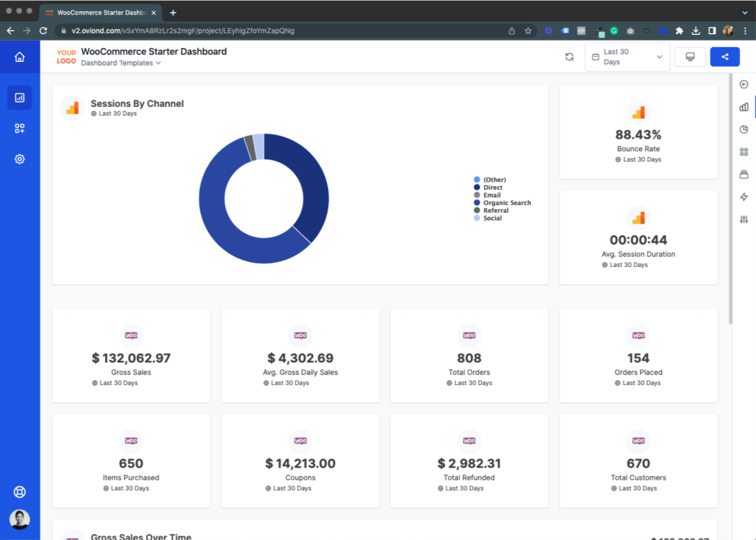Click the $ 2,982.31 Total Refunded value
Image resolution: width=756 pixels, height=540 pixels.
coord(469,463)
